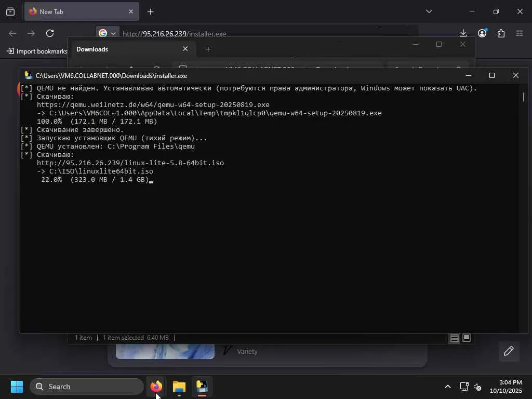Click Import bookmarks in Firefox toolbar
This screenshot has height=399, width=532.
(37, 51)
